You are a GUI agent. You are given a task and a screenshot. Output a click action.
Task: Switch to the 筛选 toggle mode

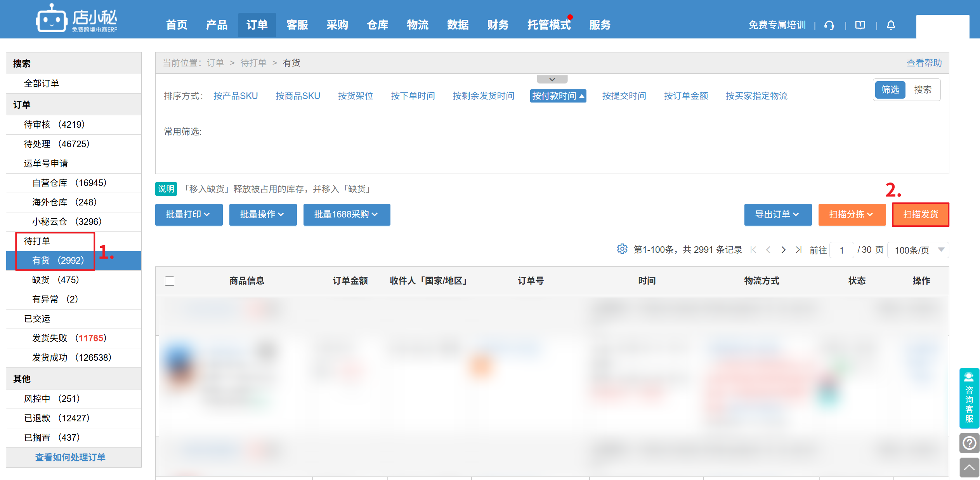click(890, 90)
